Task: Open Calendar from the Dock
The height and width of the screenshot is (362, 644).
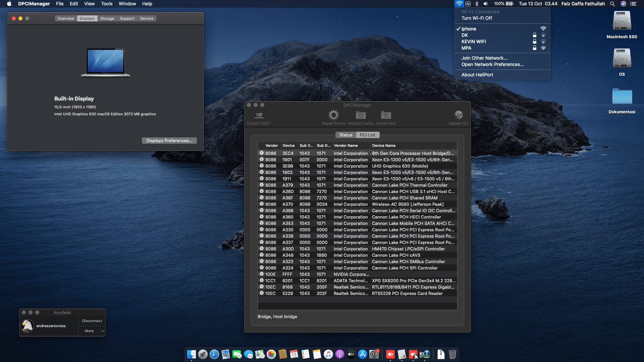Action: (294, 354)
